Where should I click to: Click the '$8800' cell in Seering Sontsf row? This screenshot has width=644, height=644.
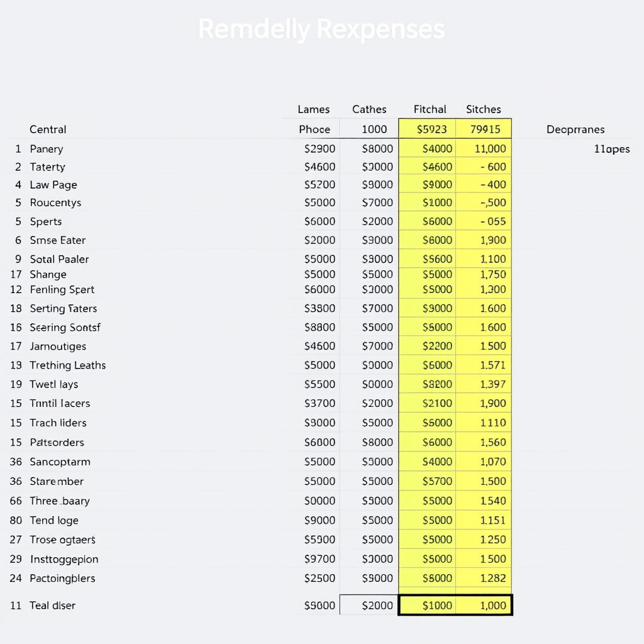tap(319, 327)
